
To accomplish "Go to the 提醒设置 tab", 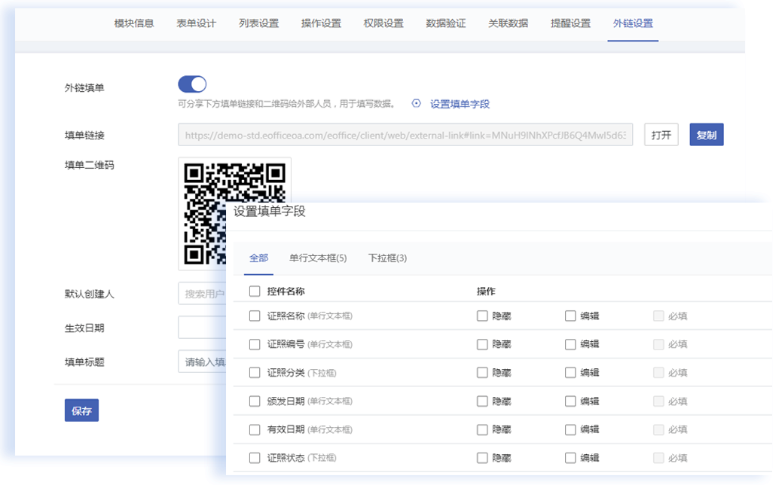I will pos(570,23).
